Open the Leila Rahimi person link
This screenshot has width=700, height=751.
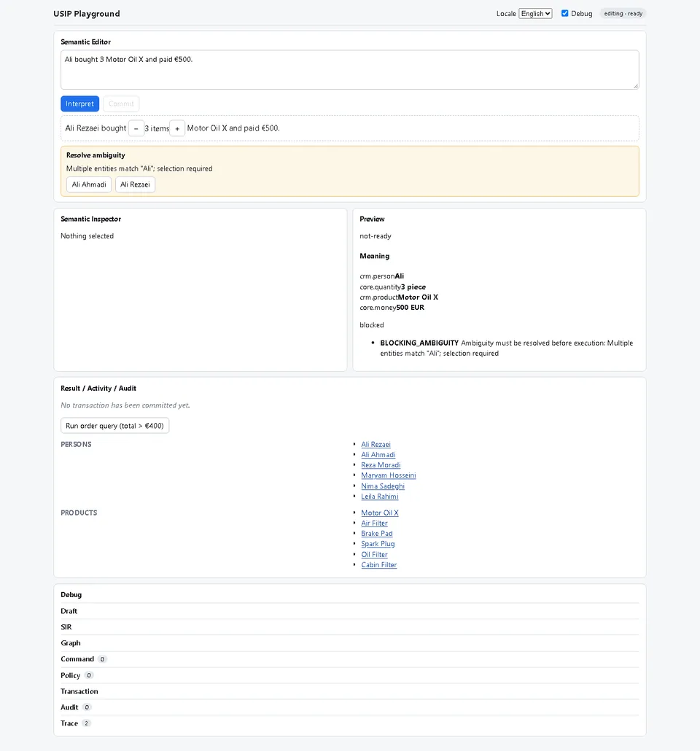[x=379, y=497]
